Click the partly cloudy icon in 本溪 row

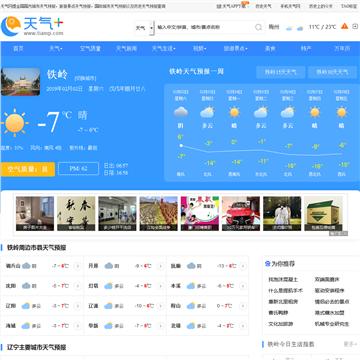(x=191, y=286)
